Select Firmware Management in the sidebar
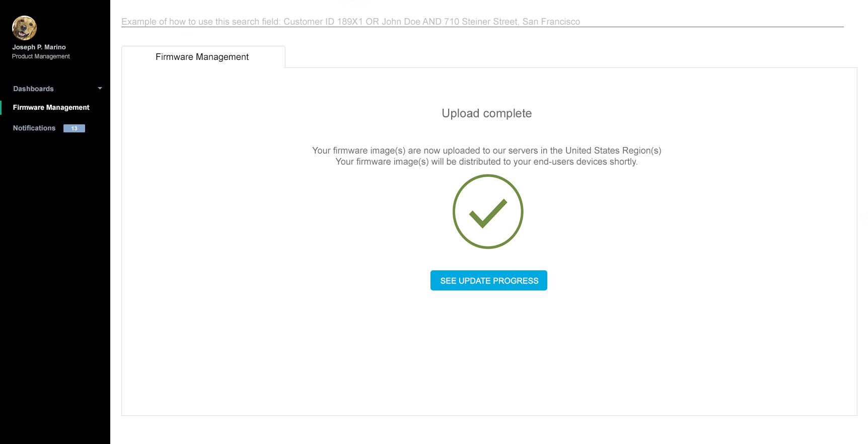This screenshot has width=868, height=444. click(x=51, y=108)
